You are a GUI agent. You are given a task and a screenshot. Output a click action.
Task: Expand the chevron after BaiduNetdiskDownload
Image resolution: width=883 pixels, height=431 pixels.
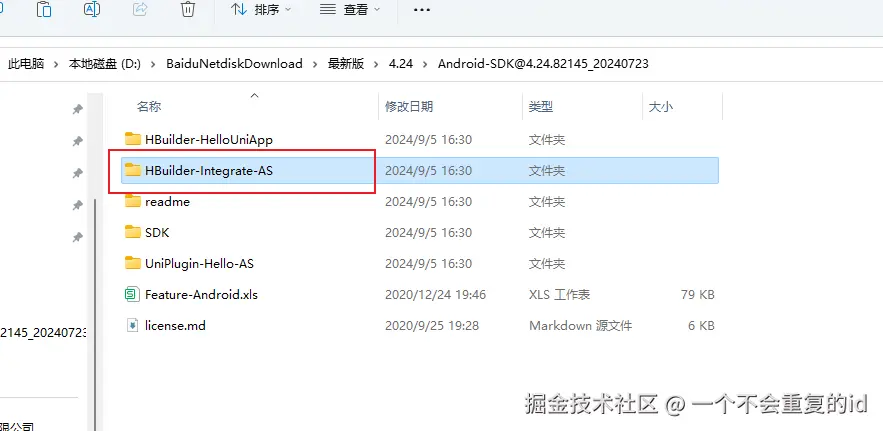pos(315,64)
